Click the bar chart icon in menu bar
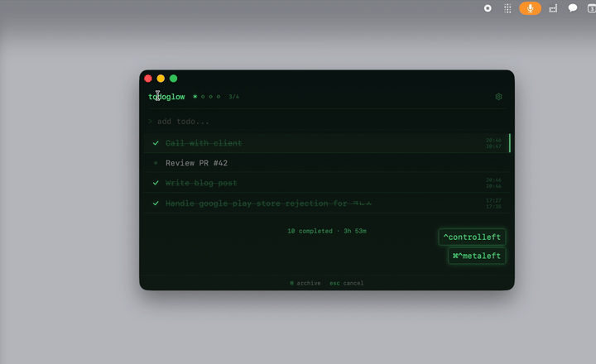Image resolution: width=596 pixels, height=364 pixels. pyautogui.click(x=552, y=8)
